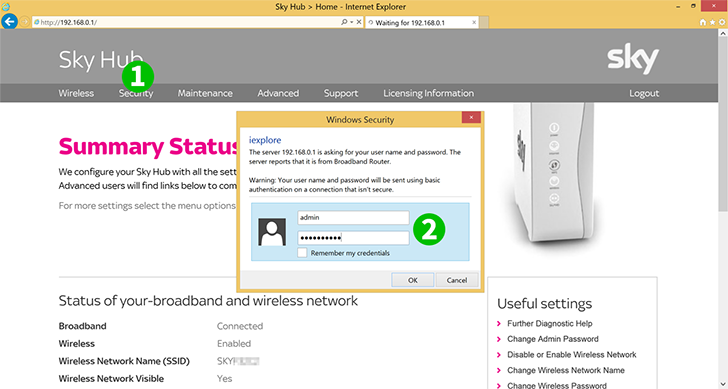Click the 'Wireless Network Name (SSID)' label
The height and width of the screenshot is (389, 728).
[x=124, y=361]
